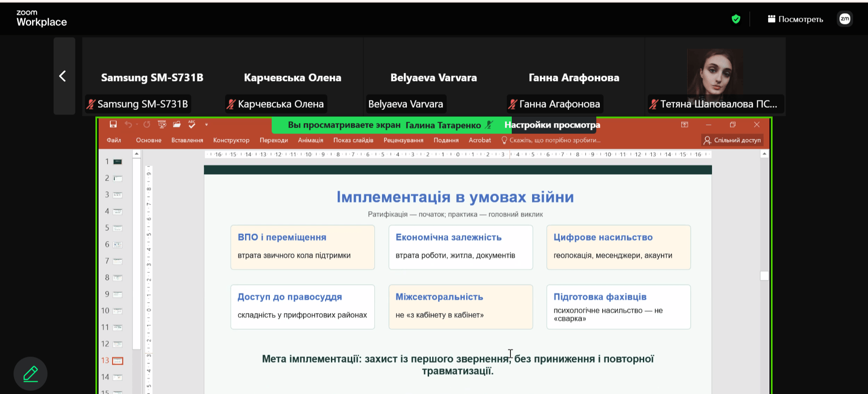The image size is (868, 394).
Task: Click the 'Цифрове насильство' card heading
Action: click(603, 237)
